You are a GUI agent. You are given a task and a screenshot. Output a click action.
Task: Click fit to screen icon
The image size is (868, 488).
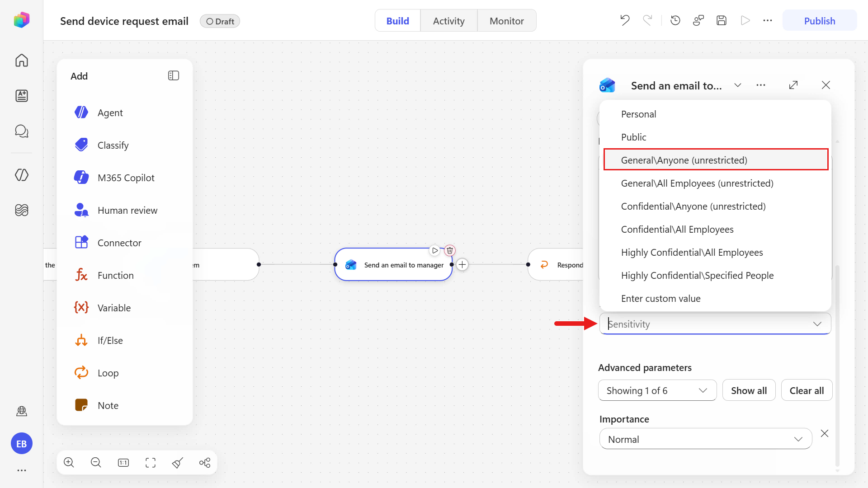pos(151,462)
